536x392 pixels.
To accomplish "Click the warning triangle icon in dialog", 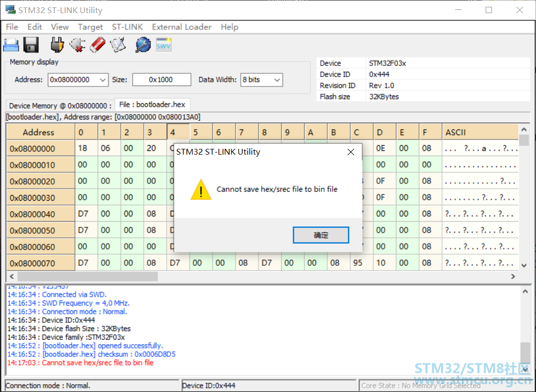I will pyautogui.click(x=201, y=190).
